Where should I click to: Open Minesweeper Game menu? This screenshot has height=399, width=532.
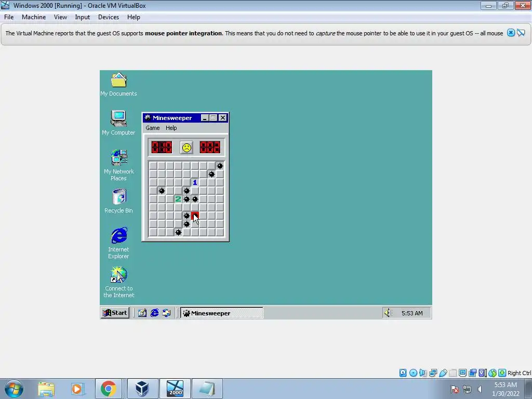pos(153,128)
